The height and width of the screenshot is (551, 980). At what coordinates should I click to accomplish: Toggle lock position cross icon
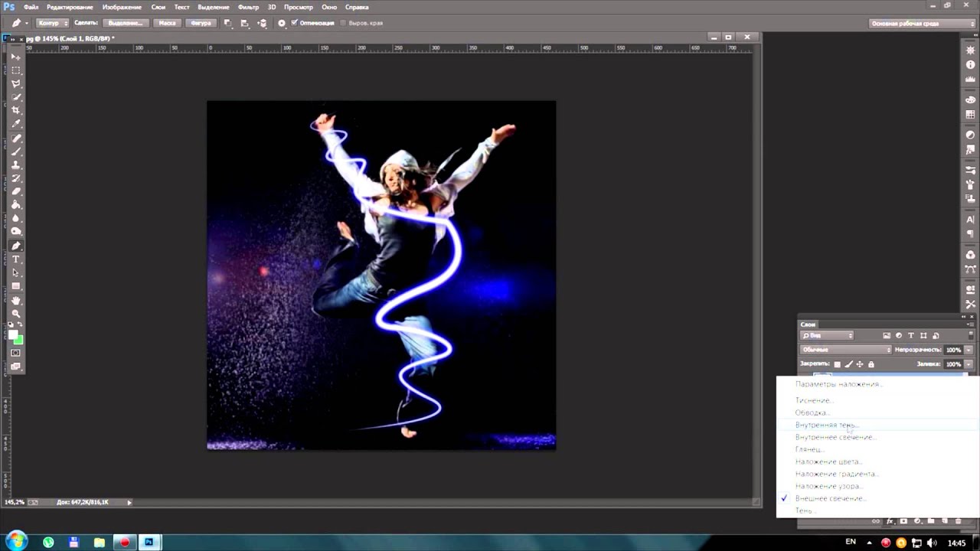tap(860, 364)
